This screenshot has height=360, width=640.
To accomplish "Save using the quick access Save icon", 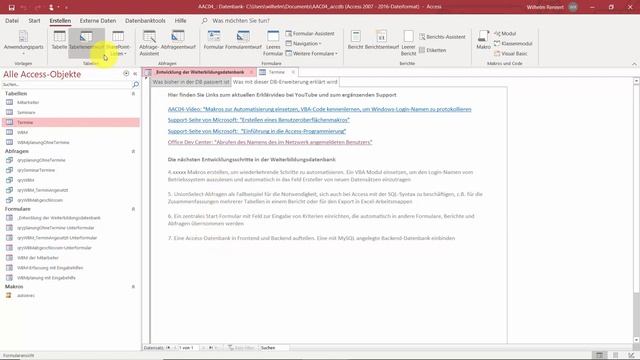I will point(11,7).
